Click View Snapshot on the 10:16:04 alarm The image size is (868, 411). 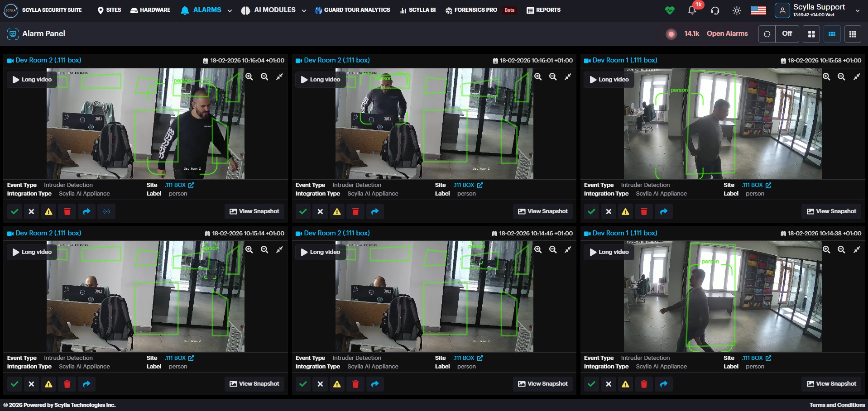point(254,211)
